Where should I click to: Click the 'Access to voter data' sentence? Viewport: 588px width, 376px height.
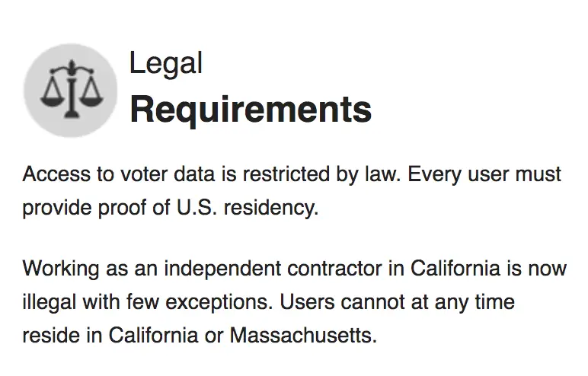[x=212, y=175]
